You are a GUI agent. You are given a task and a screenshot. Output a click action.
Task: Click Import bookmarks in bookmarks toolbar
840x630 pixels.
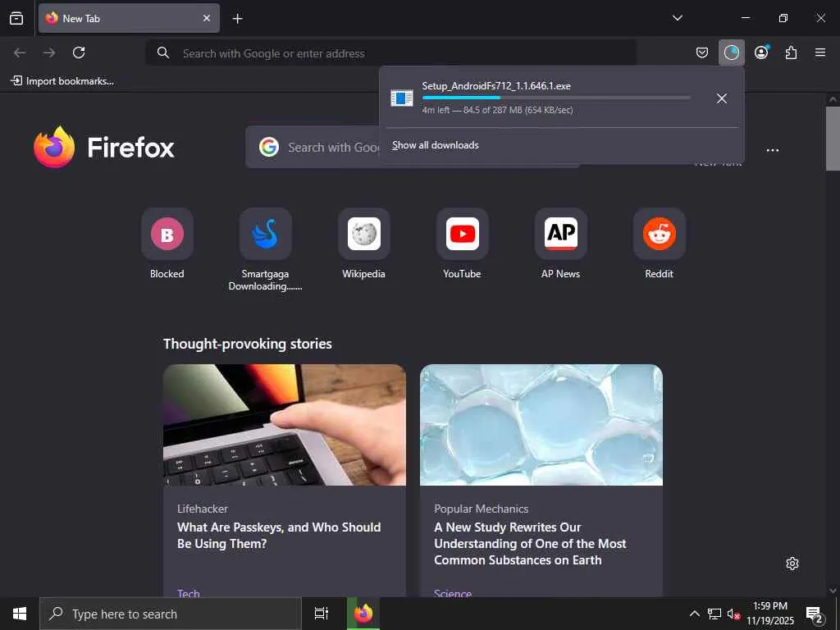coord(62,81)
